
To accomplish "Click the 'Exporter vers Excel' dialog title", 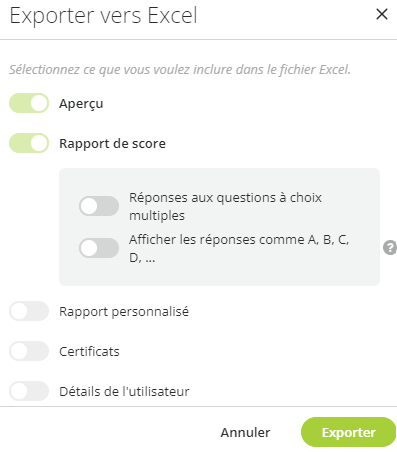I will (104, 15).
